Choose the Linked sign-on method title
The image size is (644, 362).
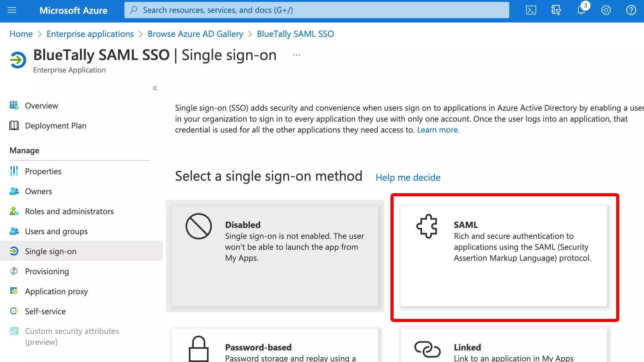coord(467,347)
